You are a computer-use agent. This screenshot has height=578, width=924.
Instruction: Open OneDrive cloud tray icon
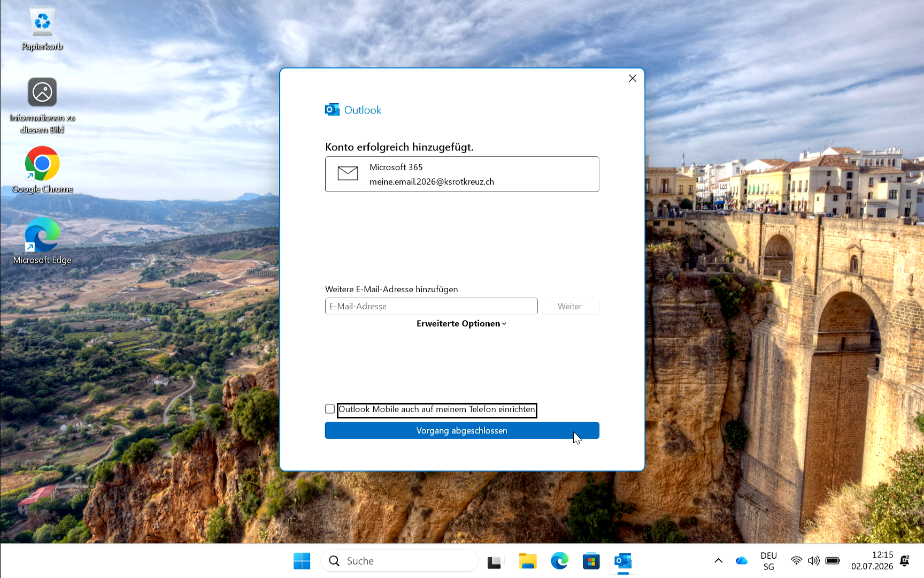click(x=741, y=561)
